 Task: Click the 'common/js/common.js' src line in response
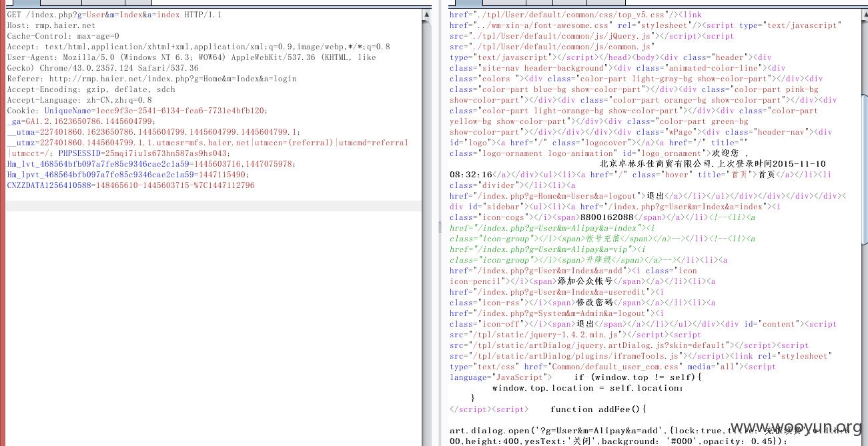[552, 47]
